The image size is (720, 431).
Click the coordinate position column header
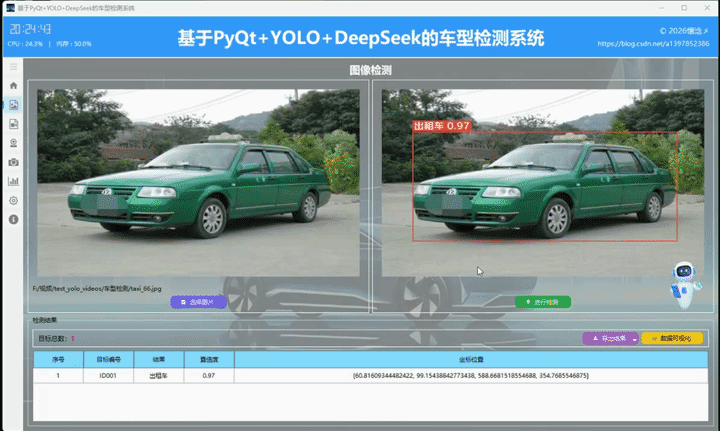(471, 359)
